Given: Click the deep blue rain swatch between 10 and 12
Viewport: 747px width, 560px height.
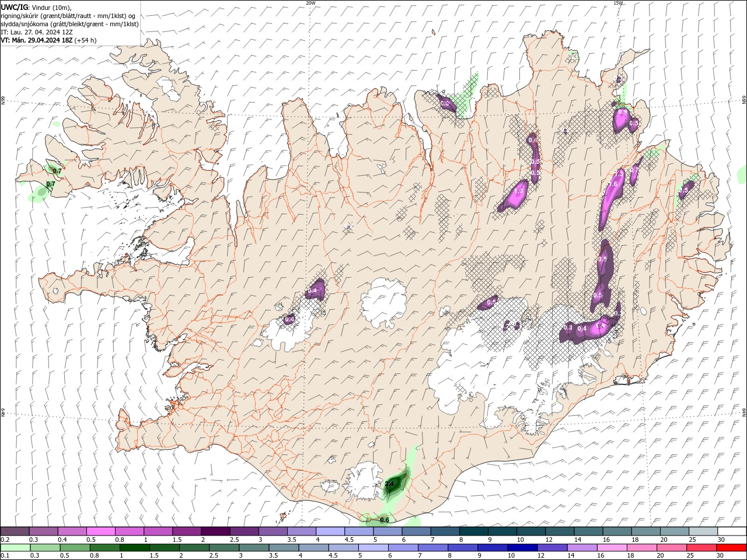Looking at the screenshot, I should click(522, 548).
